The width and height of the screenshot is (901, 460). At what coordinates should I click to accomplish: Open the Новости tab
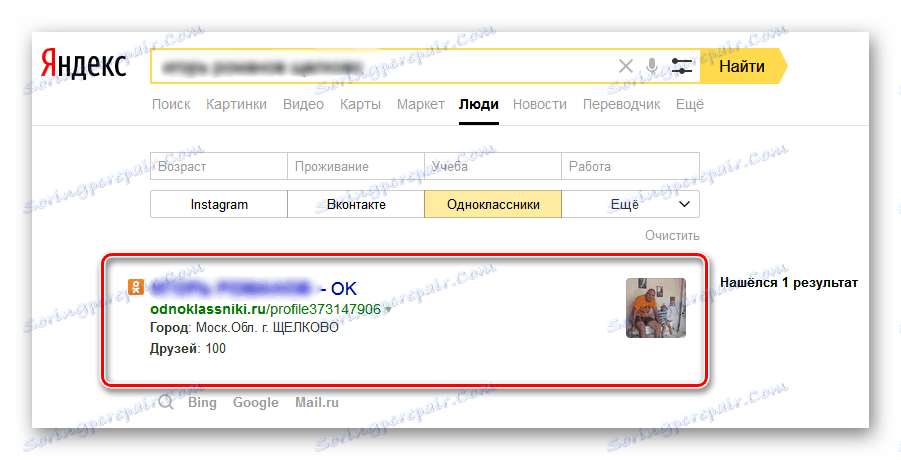[x=540, y=105]
